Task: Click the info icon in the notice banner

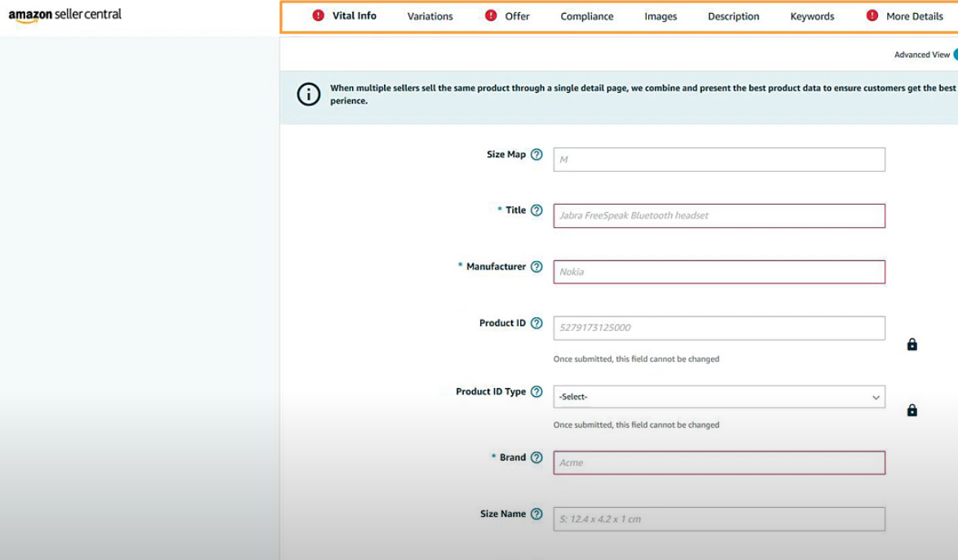Action: coord(308,95)
